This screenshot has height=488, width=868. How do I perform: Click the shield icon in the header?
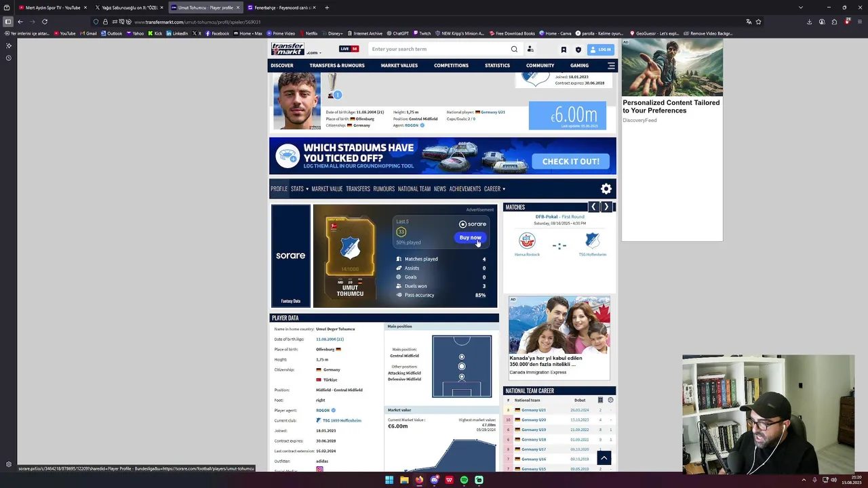coord(578,49)
